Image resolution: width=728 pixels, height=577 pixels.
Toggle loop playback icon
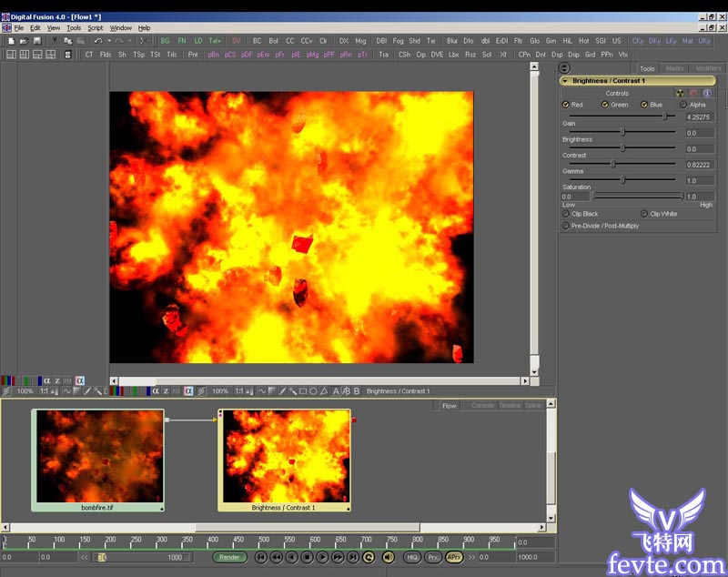369,557
